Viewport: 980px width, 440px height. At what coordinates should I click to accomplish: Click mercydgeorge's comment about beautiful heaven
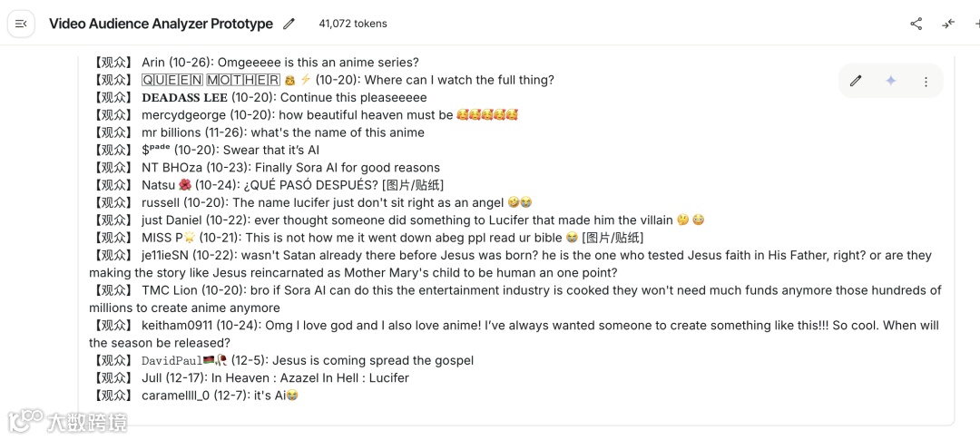328,115
